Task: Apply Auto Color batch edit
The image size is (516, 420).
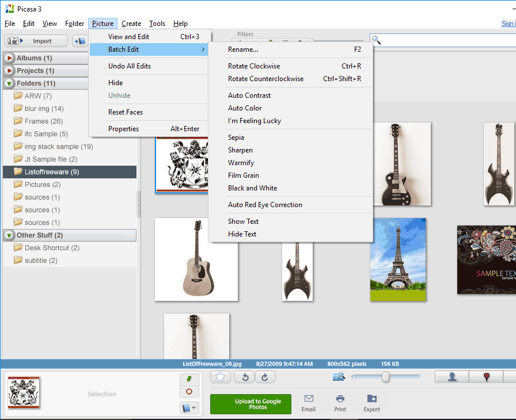Action: point(291,108)
